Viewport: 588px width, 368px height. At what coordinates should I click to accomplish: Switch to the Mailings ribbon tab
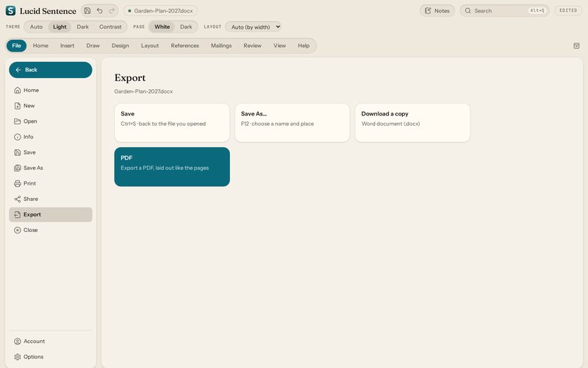(221, 46)
